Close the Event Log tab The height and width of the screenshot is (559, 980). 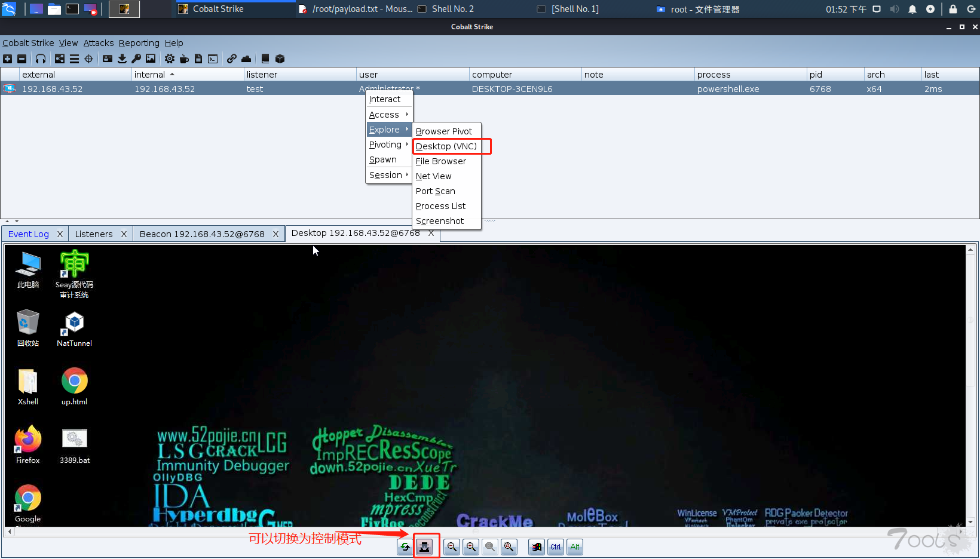pyautogui.click(x=60, y=234)
